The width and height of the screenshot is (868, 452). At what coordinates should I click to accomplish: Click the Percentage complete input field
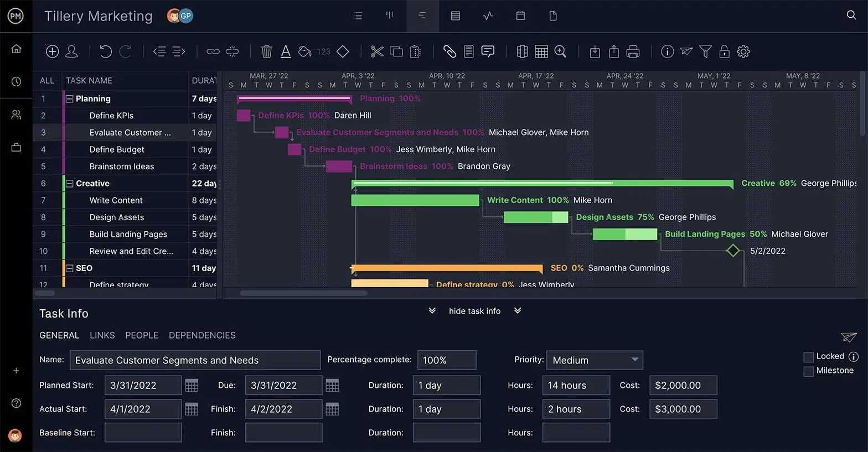(x=446, y=360)
